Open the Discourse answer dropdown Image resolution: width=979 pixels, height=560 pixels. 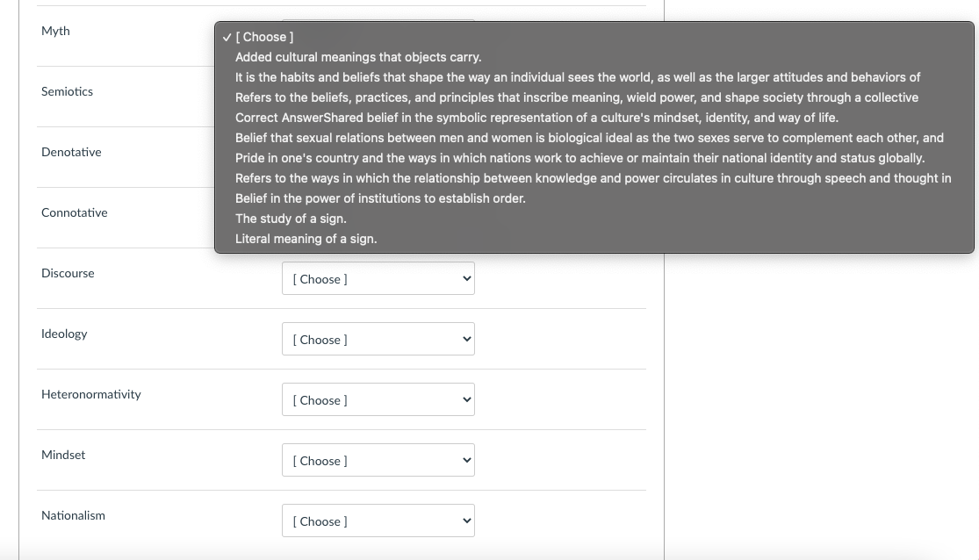[x=378, y=278]
